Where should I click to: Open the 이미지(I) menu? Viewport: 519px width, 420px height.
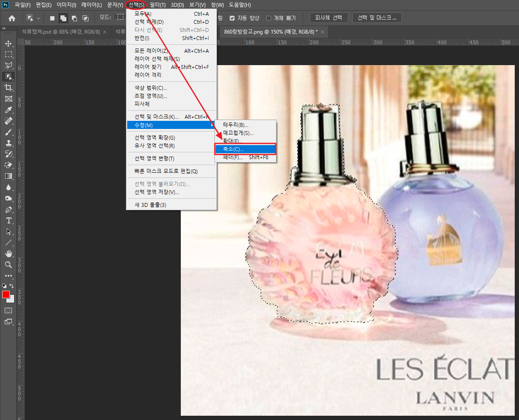click(x=66, y=5)
